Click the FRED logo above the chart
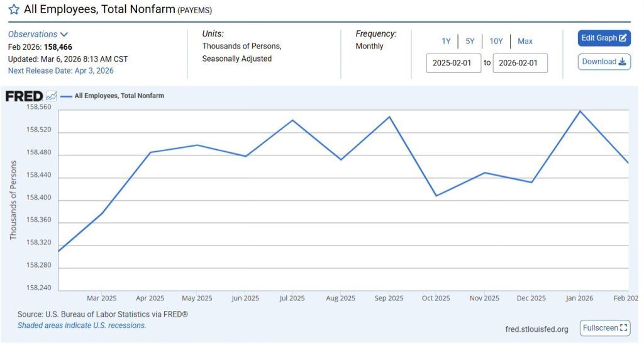644x345 pixels. [24, 96]
